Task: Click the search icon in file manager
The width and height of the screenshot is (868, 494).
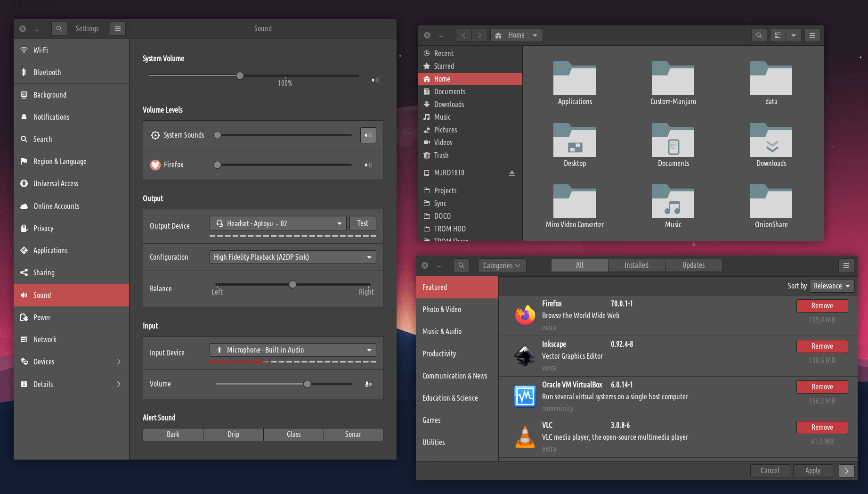Action: (x=759, y=35)
